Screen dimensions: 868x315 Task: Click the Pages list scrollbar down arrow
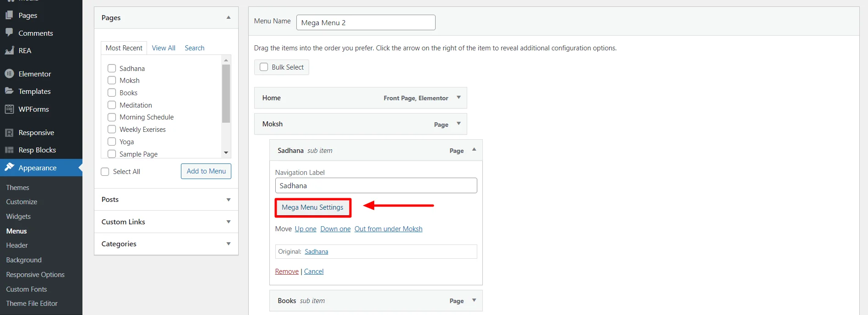pos(226,152)
